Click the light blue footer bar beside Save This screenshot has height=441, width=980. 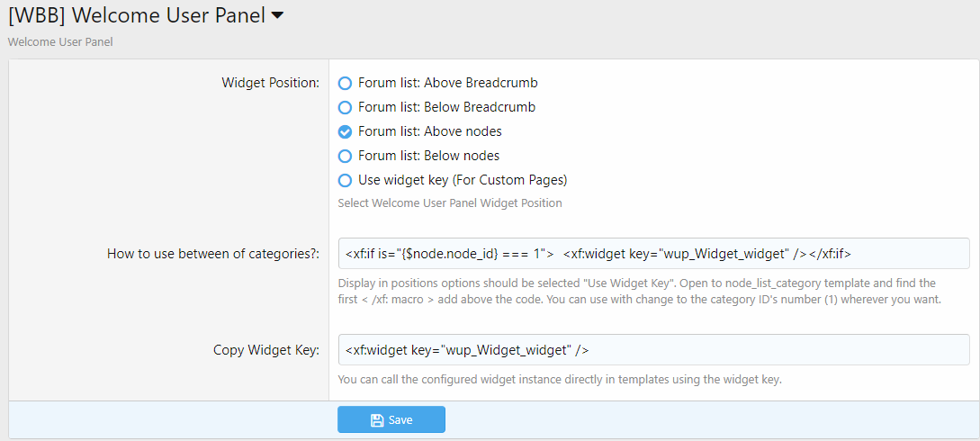pos(702,420)
